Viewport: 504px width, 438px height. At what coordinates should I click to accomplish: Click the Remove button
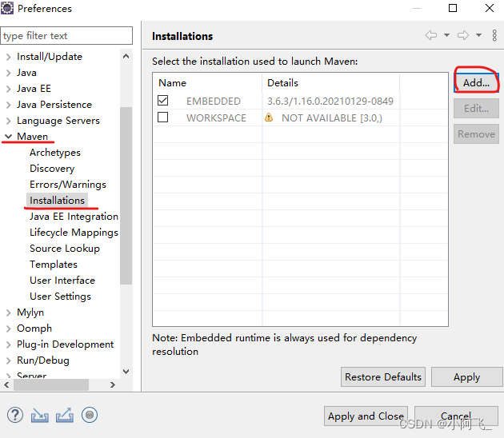(476, 134)
